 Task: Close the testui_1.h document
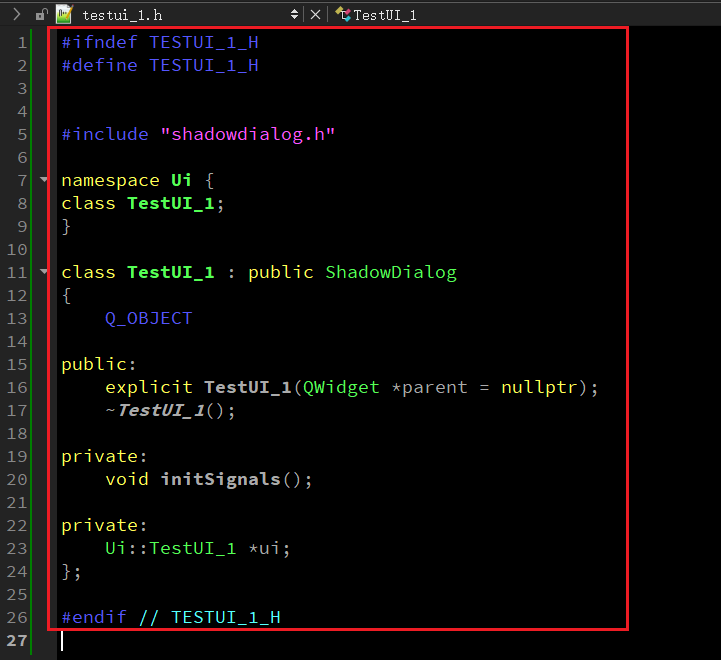click(315, 15)
